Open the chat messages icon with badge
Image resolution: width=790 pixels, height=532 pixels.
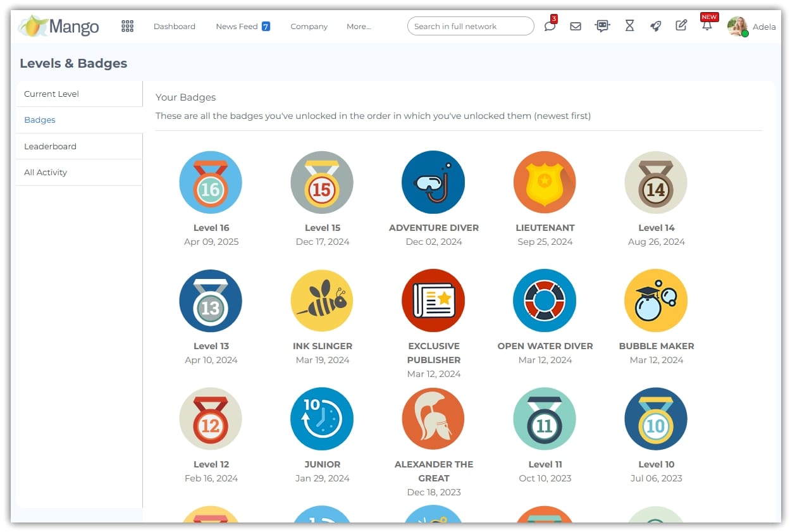(x=550, y=26)
